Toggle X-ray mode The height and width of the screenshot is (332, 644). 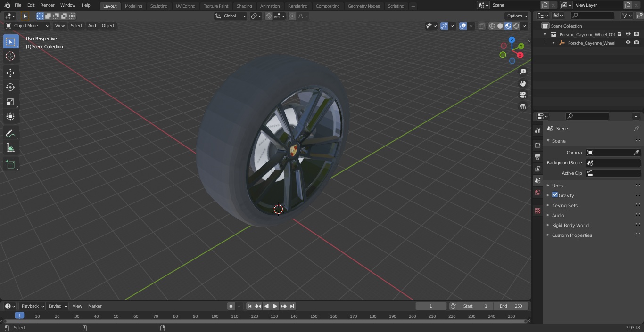click(481, 26)
